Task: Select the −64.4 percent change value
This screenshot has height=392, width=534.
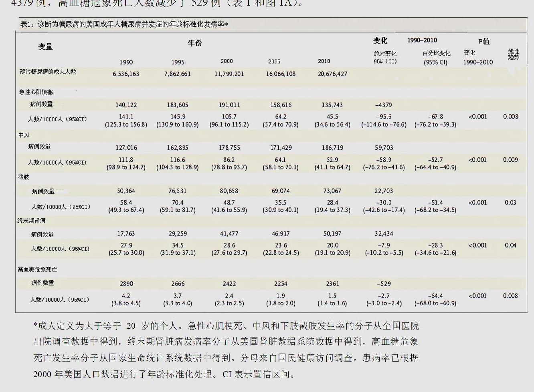Action: pos(435,296)
